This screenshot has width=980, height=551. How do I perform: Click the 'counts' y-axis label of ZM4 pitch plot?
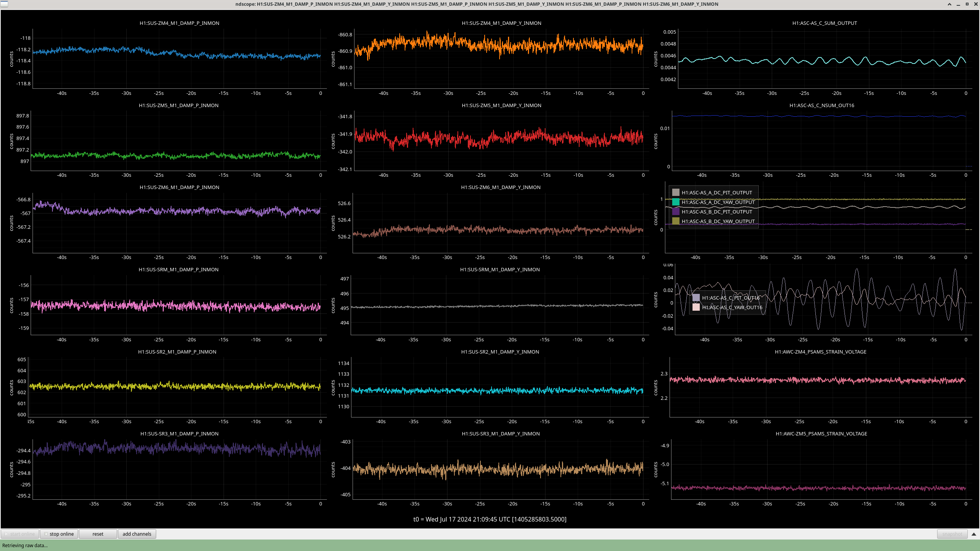[11, 59]
